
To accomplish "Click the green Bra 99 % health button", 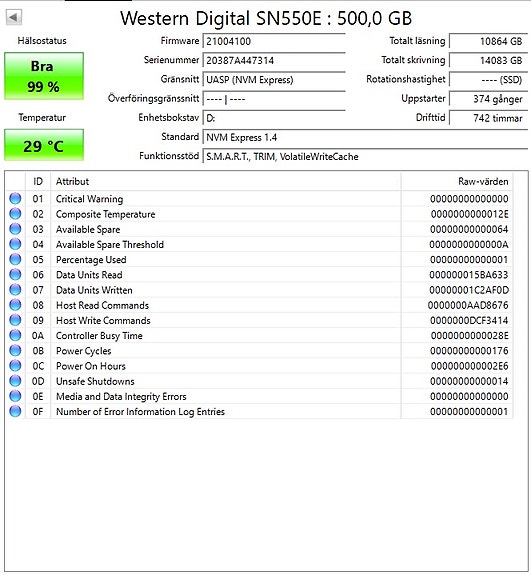I will point(44,76).
